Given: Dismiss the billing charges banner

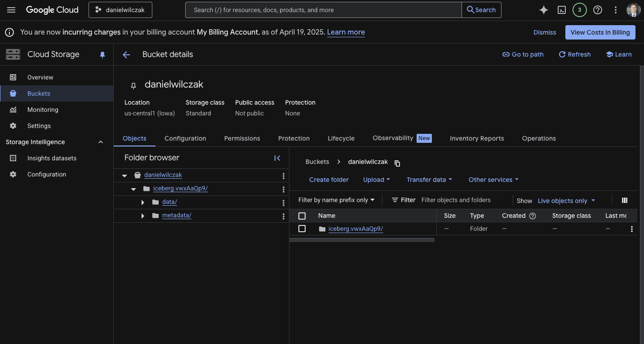Looking at the screenshot, I should pos(545,32).
